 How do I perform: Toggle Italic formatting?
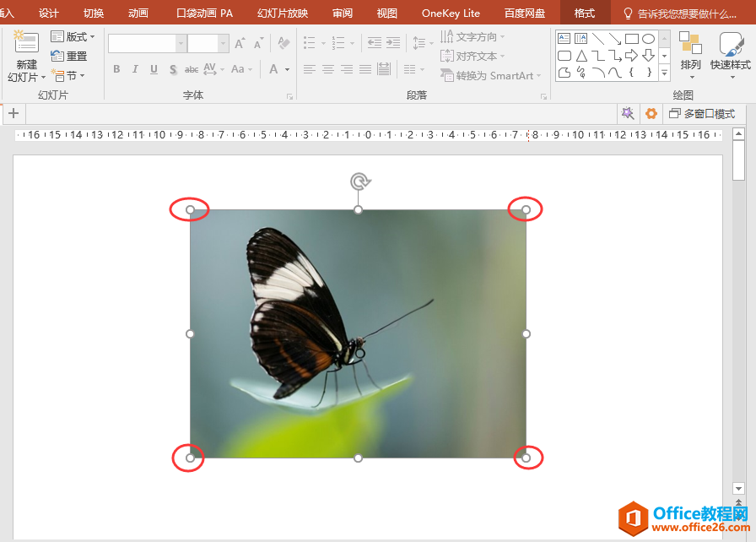tap(135, 69)
